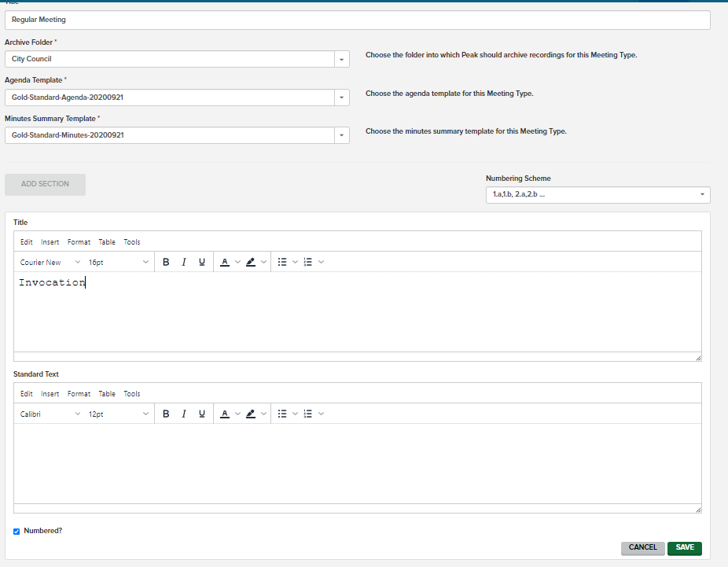
Task: Toggle italic in the Title editor
Action: [x=184, y=262]
